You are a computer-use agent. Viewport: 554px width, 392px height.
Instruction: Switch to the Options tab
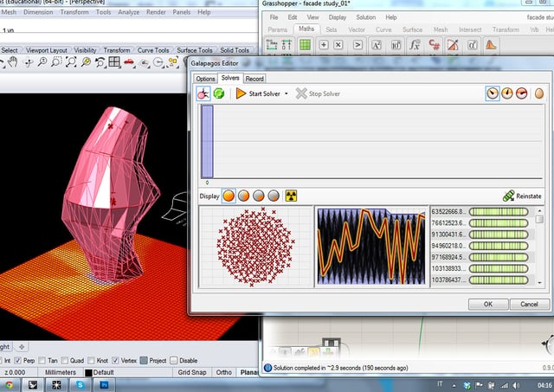[205, 78]
